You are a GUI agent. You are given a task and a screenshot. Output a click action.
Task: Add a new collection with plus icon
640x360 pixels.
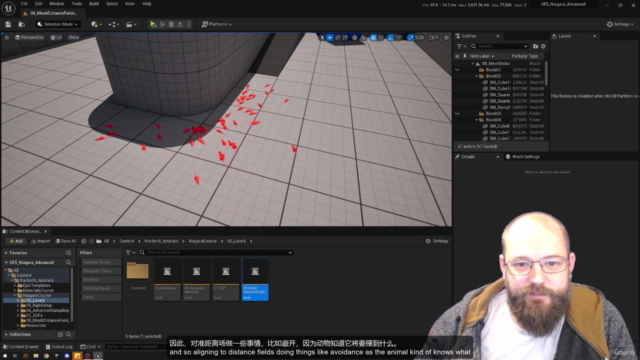click(x=60, y=335)
